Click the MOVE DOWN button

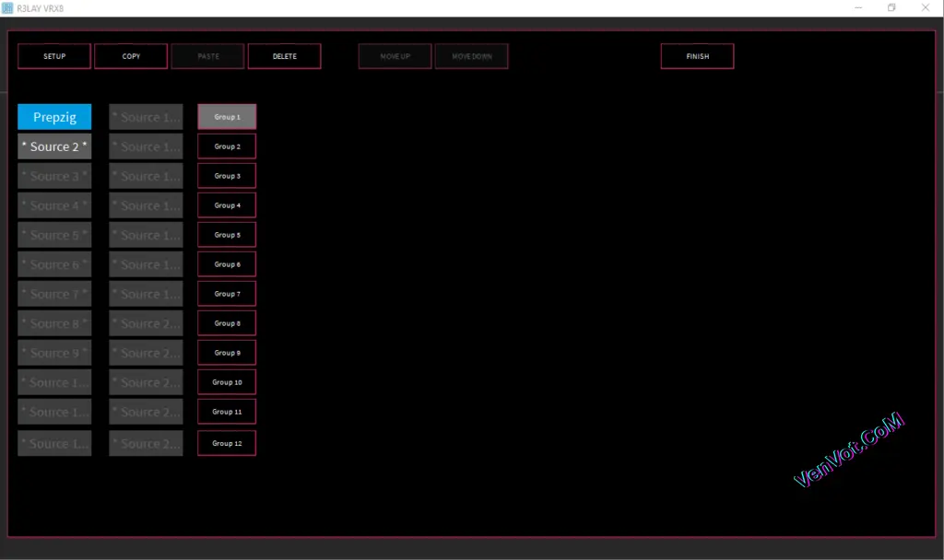coord(471,56)
